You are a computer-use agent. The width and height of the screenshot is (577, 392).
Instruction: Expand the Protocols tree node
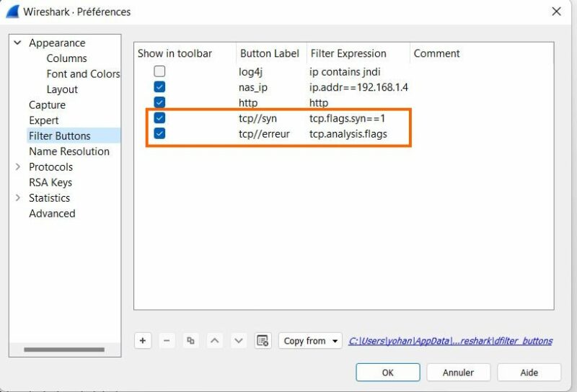tap(17, 167)
